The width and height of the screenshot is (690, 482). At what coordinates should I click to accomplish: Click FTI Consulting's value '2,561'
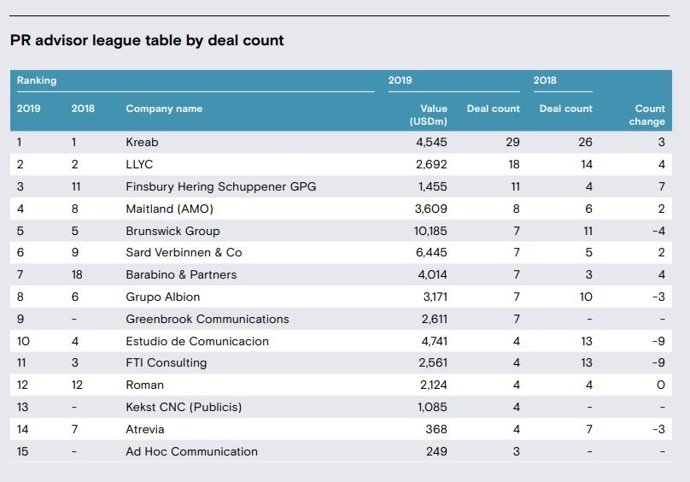pyautogui.click(x=433, y=363)
